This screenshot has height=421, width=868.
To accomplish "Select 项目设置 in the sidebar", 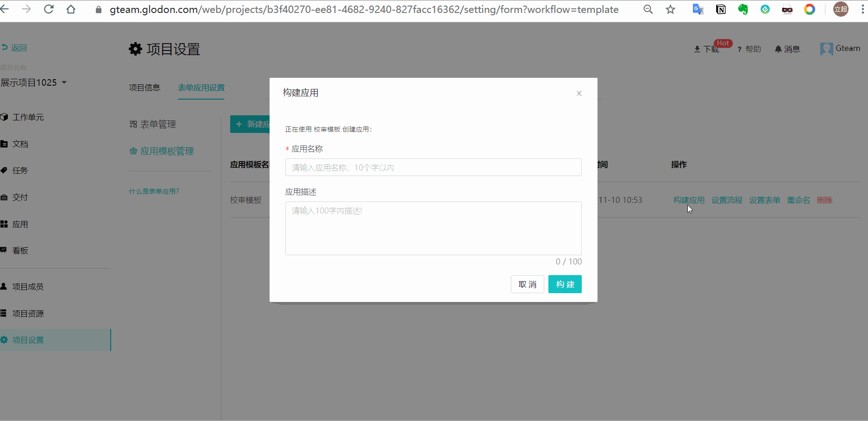I will click(55, 340).
